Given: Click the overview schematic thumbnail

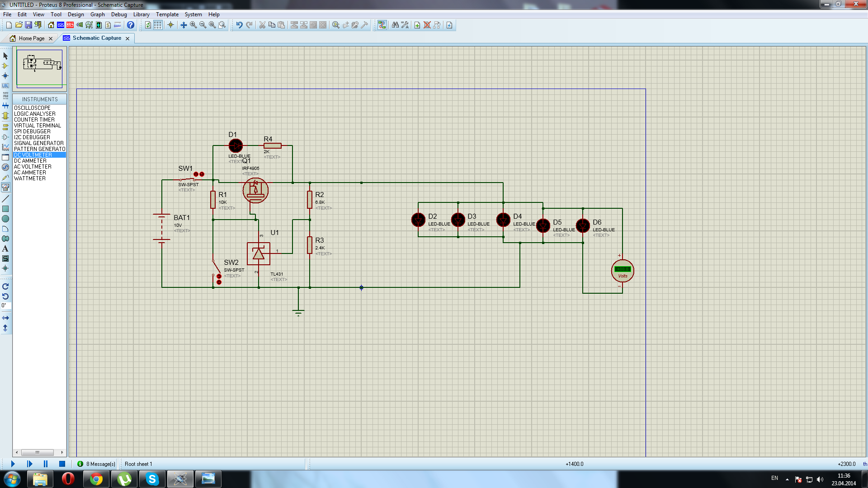Looking at the screenshot, I should [x=40, y=68].
